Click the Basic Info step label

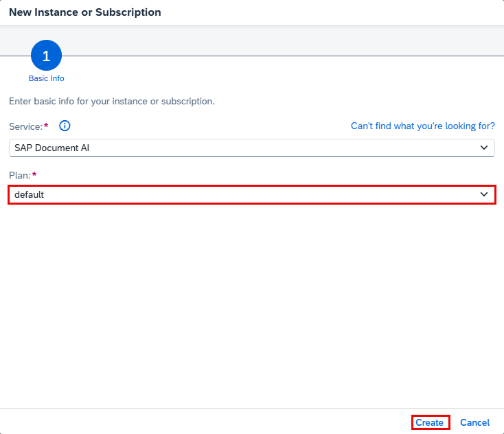[x=46, y=78]
